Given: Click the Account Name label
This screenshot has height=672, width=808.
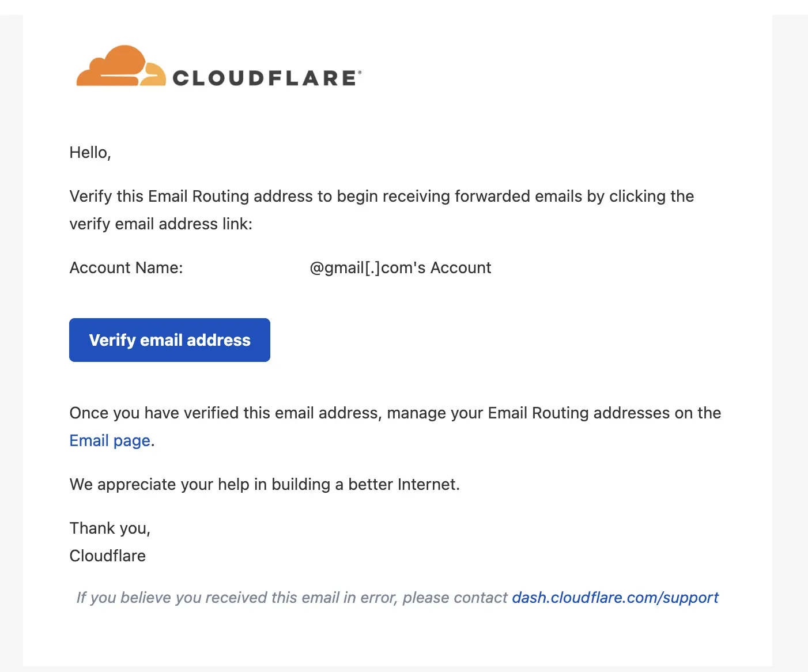Looking at the screenshot, I should click(x=126, y=267).
